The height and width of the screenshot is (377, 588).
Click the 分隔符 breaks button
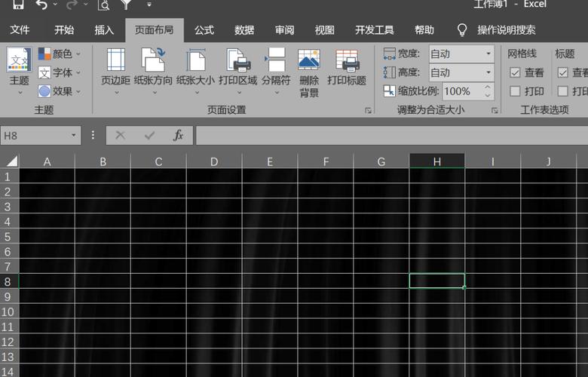pos(276,71)
